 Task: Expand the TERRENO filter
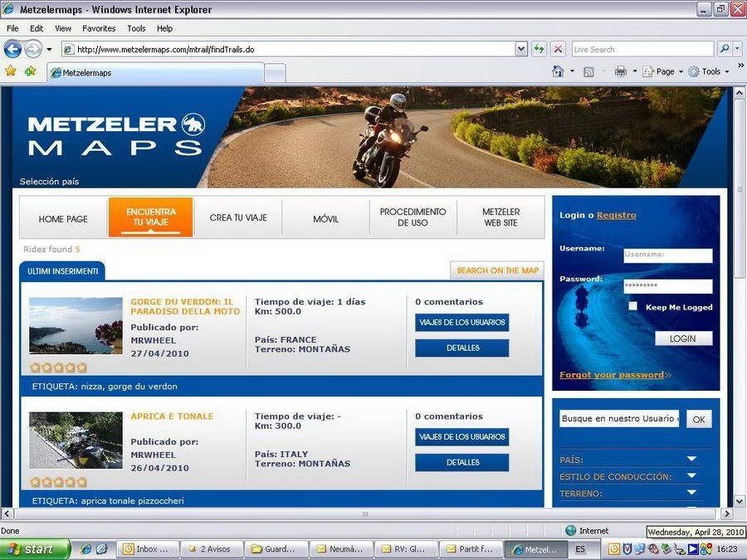tap(691, 492)
